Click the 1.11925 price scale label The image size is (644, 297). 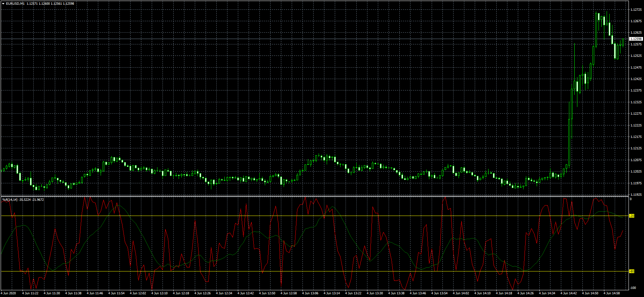(636, 195)
